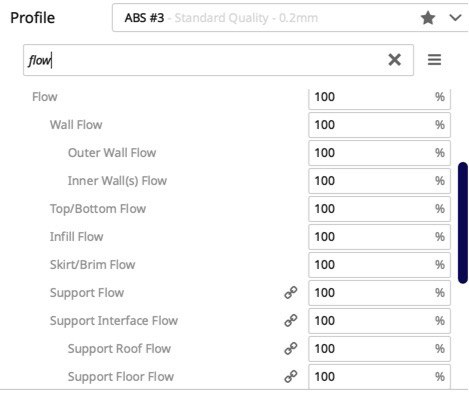Clear the flow search text

tap(394, 60)
